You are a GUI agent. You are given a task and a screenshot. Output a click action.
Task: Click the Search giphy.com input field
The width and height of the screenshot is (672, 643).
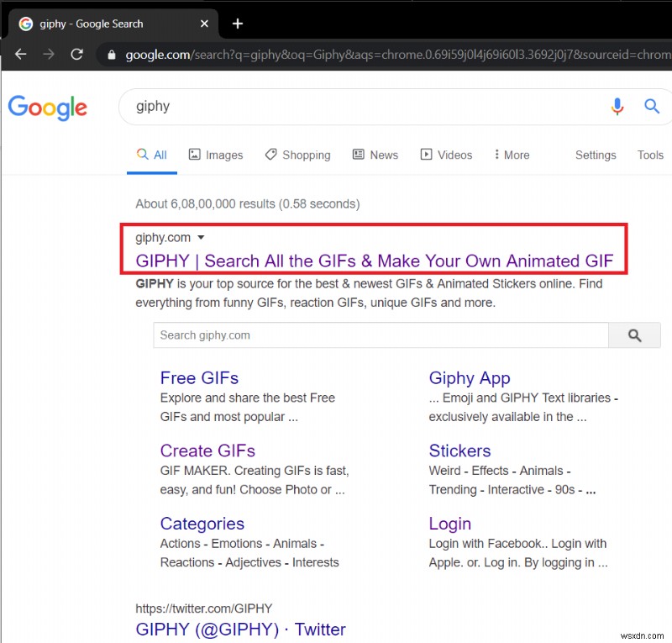(381, 335)
